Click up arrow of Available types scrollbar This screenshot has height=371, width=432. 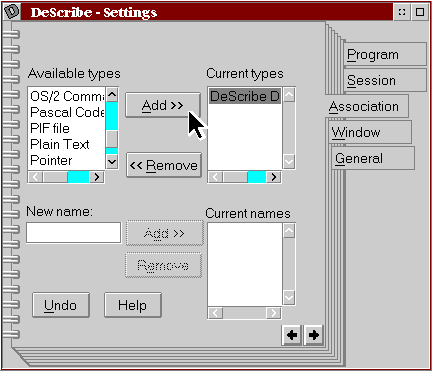coord(112,95)
